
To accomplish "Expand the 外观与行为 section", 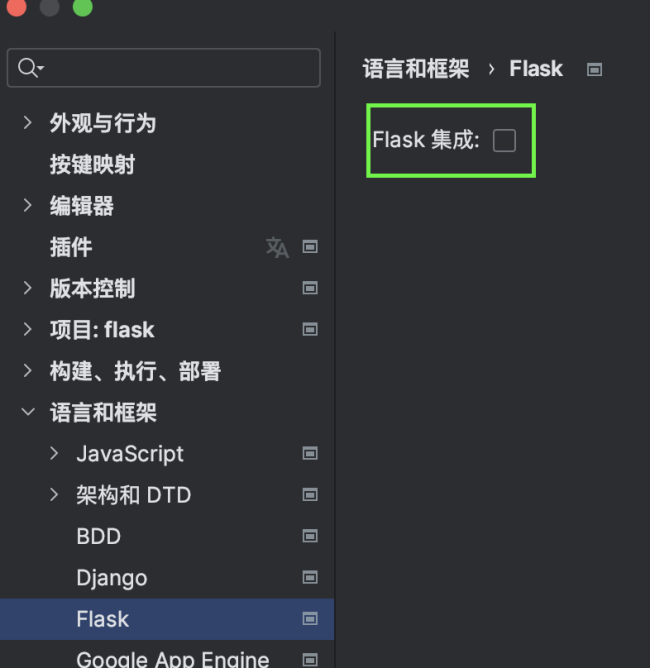I will [x=28, y=122].
